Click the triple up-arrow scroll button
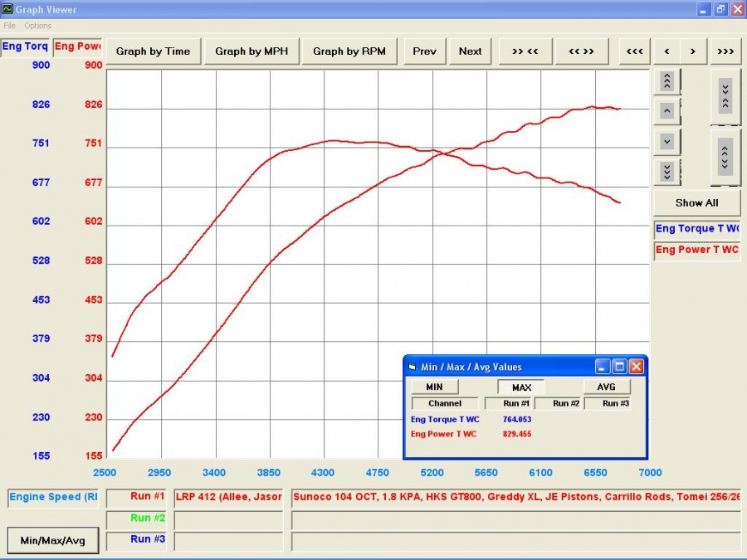 click(667, 81)
